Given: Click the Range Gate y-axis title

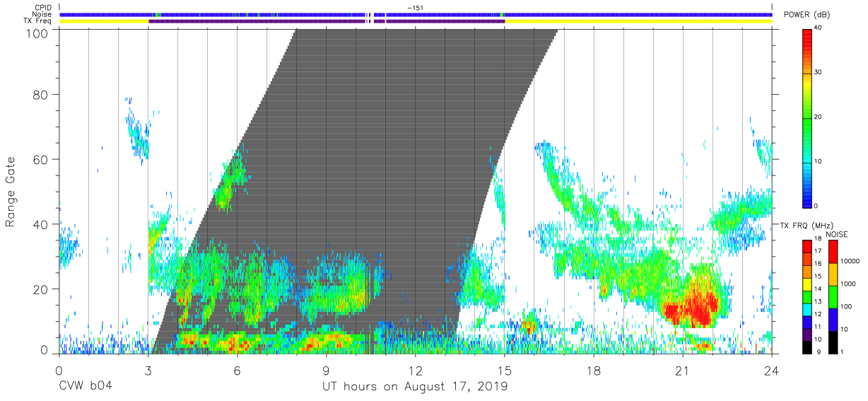Looking at the screenshot, I should pos(10,192).
